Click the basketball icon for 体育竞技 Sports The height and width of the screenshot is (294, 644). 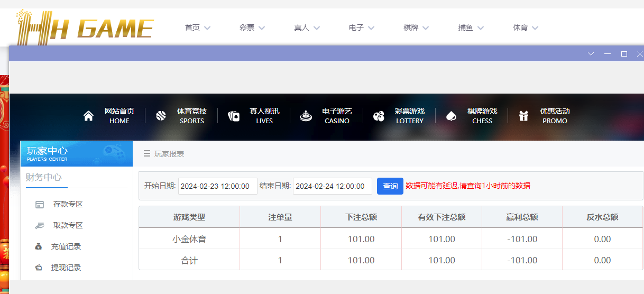(161, 116)
